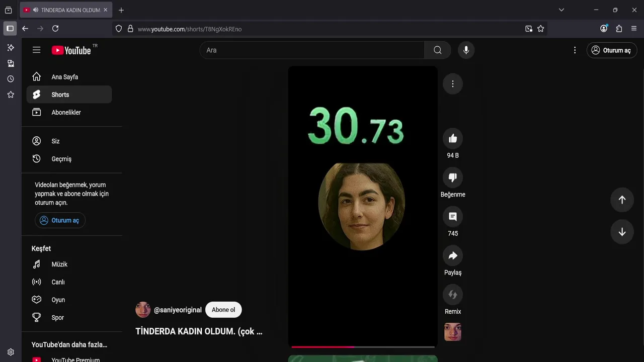644x362 pixels.
Task: Click Oturum aç button in top right
Action: click(612, 50)
